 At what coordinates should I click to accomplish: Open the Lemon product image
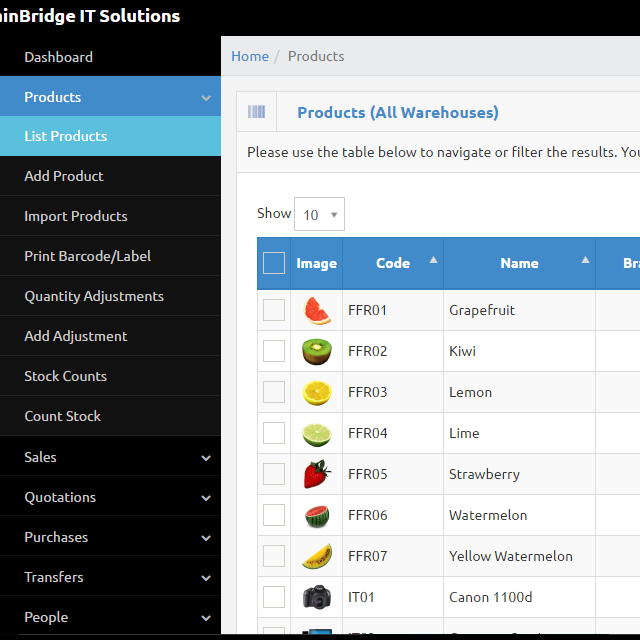point(317,393)
